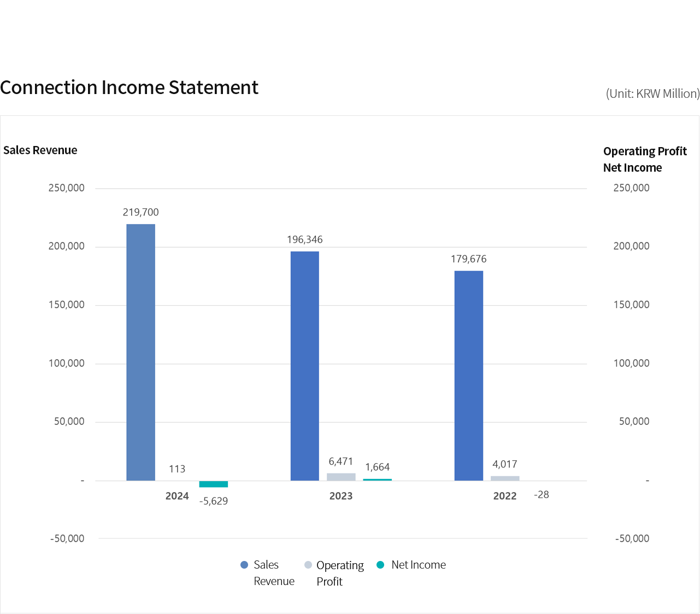Click the left axis 50,000 tick label
Image resolution: width=700 pixels, height=614 pixels.
[69, 422]
